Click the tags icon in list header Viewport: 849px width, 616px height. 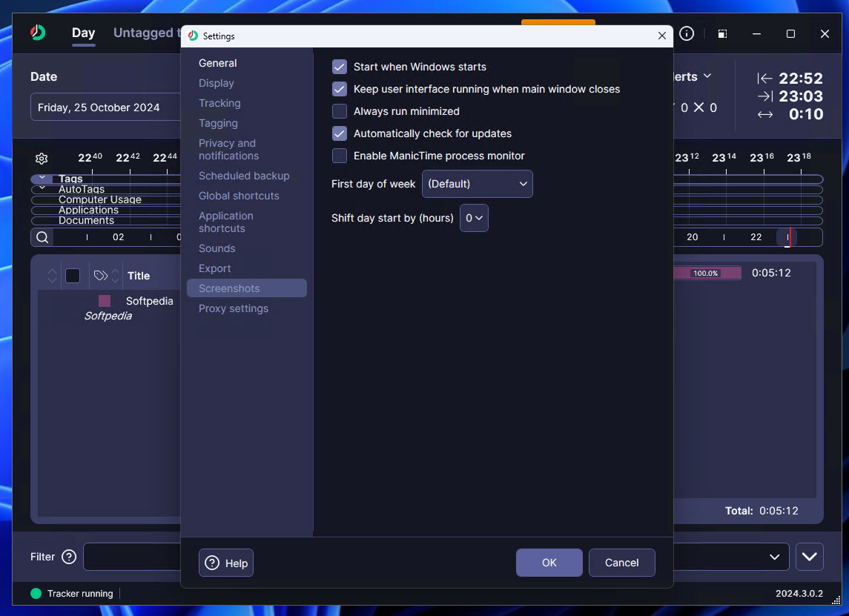pyautogui.click(x=101, y=276)
